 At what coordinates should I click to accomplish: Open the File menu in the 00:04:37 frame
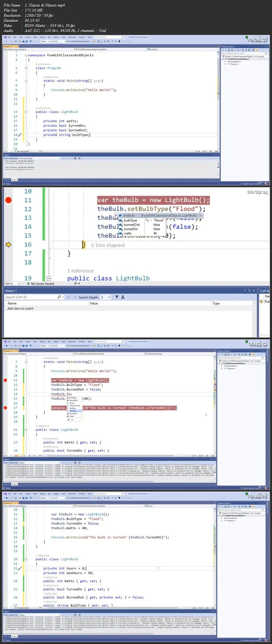click(x=9, y=37)
